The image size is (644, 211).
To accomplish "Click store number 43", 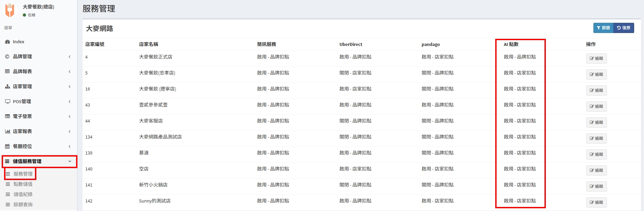I will pyautogui.click(x=88, y=105).
